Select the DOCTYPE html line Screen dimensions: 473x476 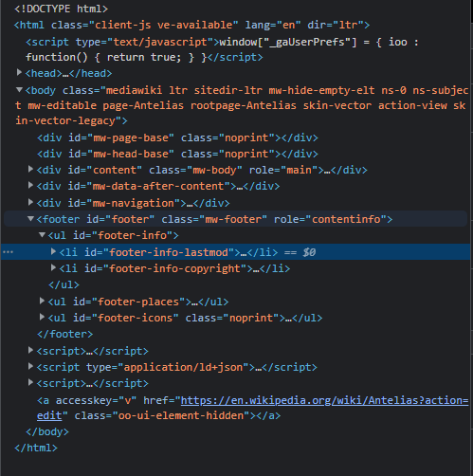(x=62, y=9)
